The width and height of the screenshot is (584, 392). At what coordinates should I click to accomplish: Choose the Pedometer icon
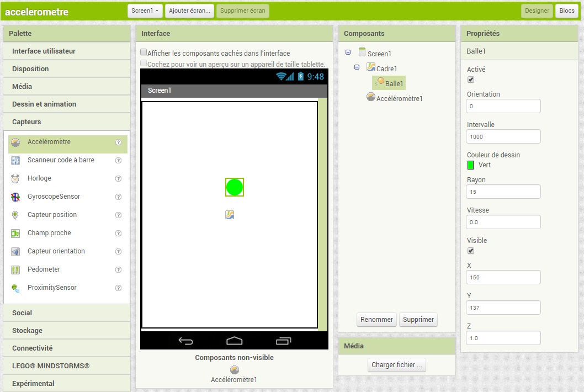pos(15,270)
